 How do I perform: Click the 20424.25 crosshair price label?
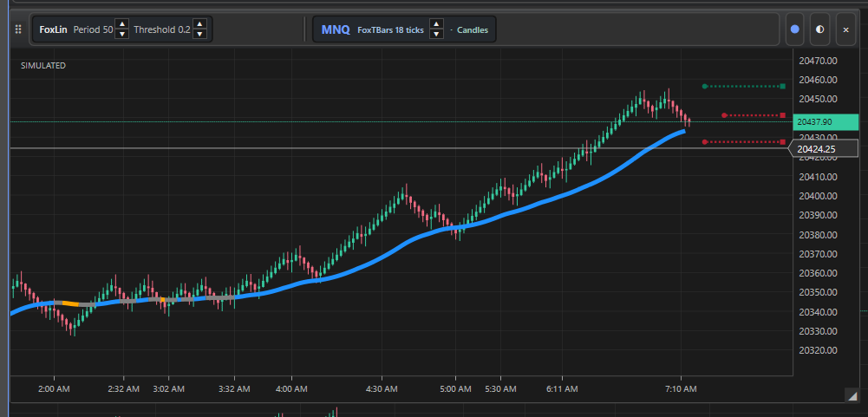pyautogui.click(x=824, y=148)
